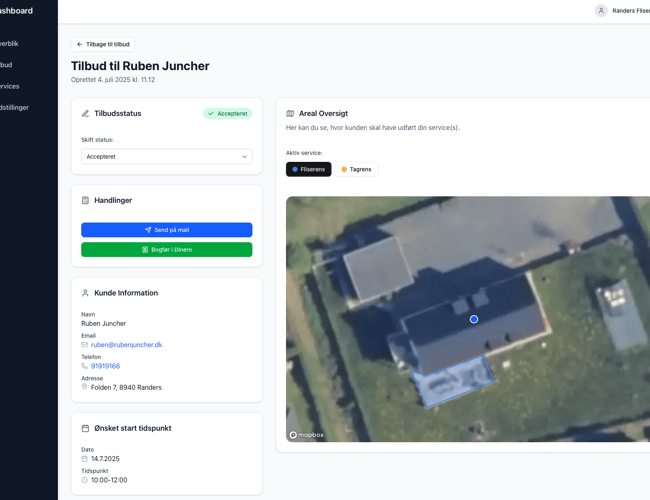Click the small calendar icon beside 14.7.2025
The height and width of the screenshot is (500, 650).
85,459
